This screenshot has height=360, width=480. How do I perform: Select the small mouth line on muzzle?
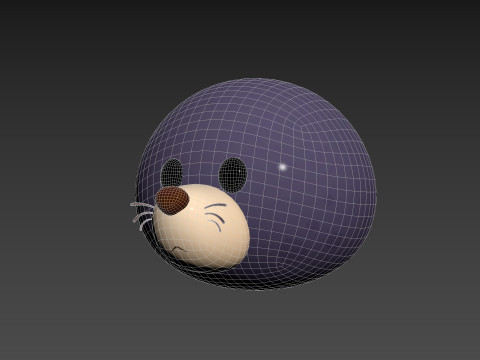point(178,249)
